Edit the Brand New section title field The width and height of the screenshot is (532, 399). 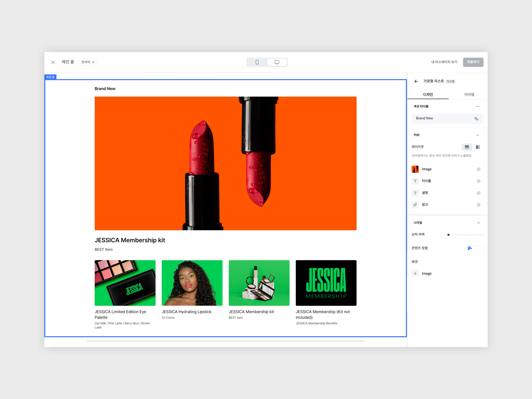click(x=447, y=119)
